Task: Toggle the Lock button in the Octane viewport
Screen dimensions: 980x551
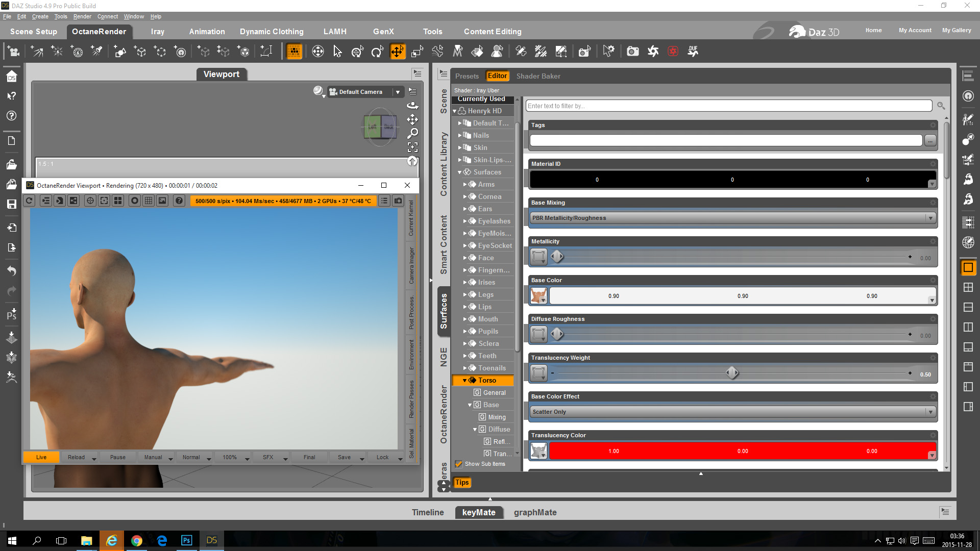Action: (382, 458)
